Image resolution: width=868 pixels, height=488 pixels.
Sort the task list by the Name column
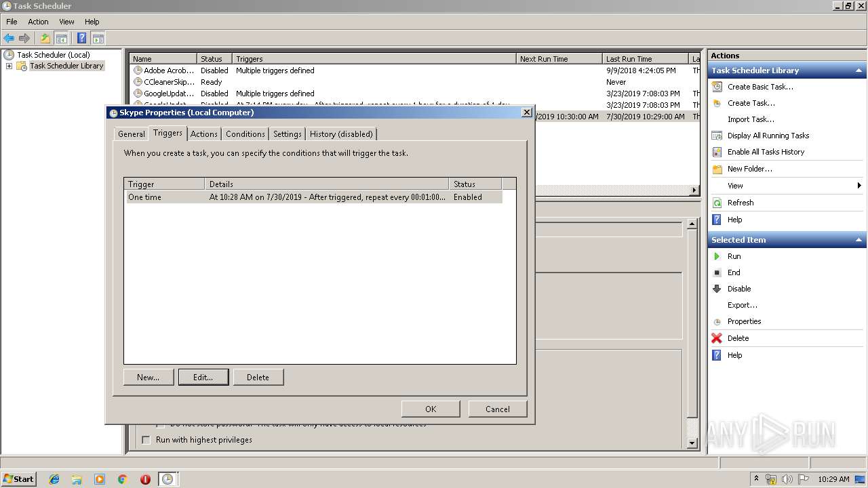pos(163,59)
